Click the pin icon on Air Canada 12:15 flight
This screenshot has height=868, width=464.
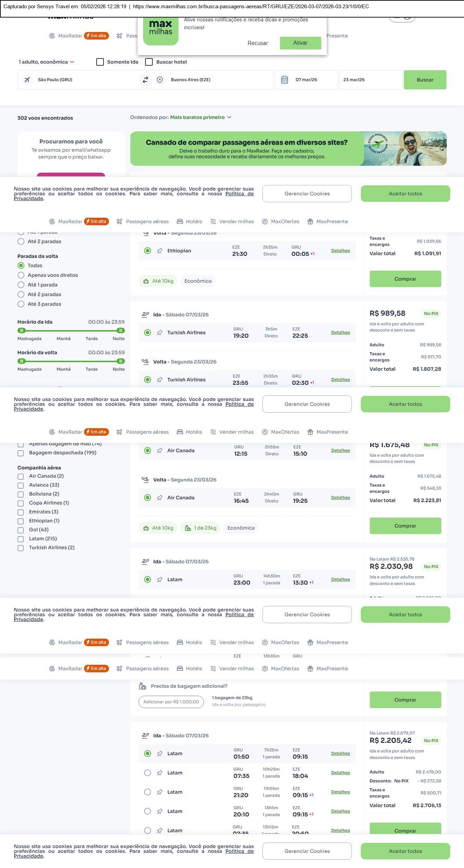pos(160,451)
